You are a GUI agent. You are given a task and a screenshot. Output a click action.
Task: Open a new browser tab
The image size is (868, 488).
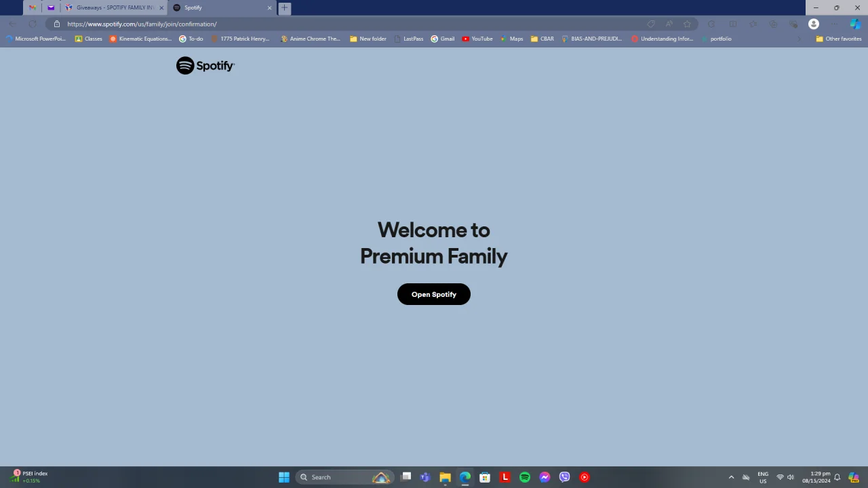click(x=285, y=7)
